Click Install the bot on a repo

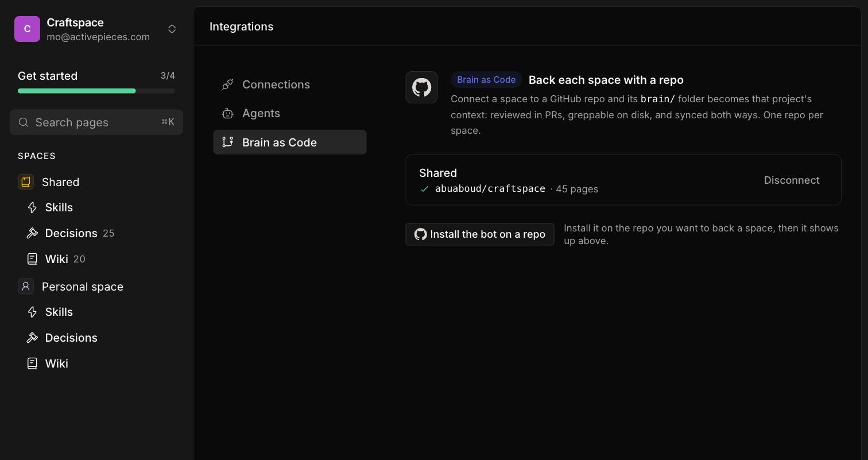tap(479, 234)
